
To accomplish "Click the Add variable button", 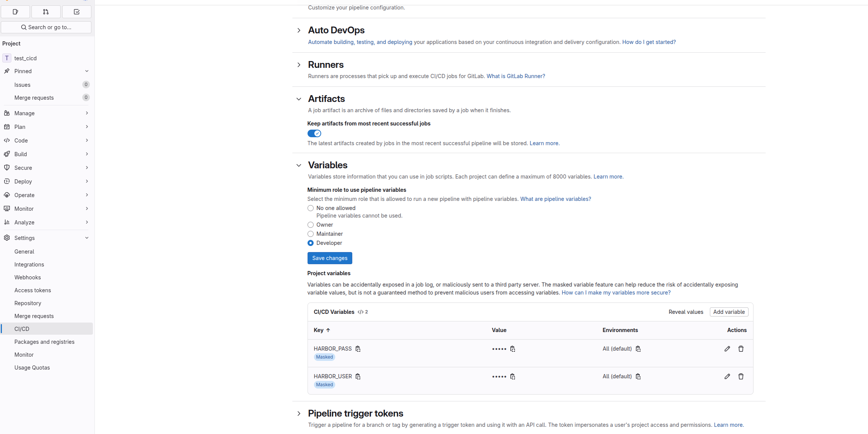I will click(x=728, y=312).
